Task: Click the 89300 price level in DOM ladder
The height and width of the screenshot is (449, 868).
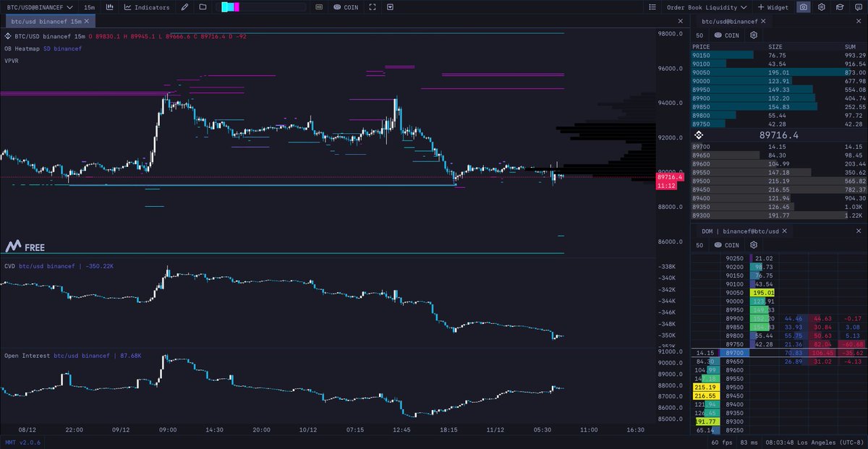Action: tap(736, 421)
